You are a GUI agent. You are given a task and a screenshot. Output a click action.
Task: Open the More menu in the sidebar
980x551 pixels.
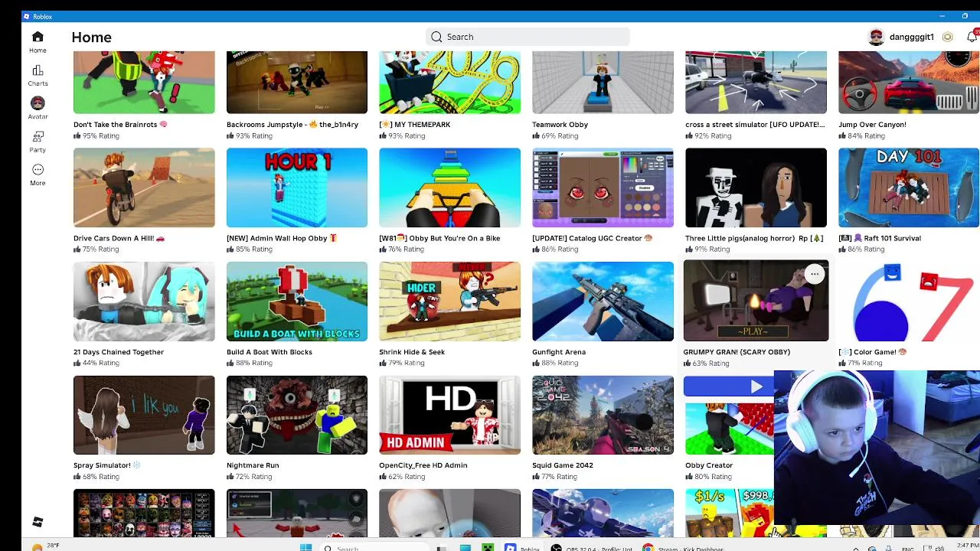38,174
